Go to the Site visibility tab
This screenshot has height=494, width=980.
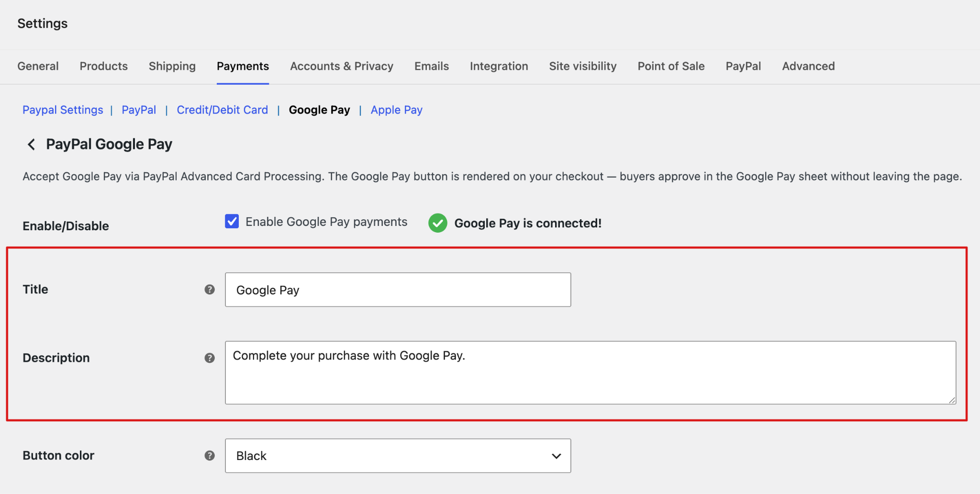(x=583, y=66)
